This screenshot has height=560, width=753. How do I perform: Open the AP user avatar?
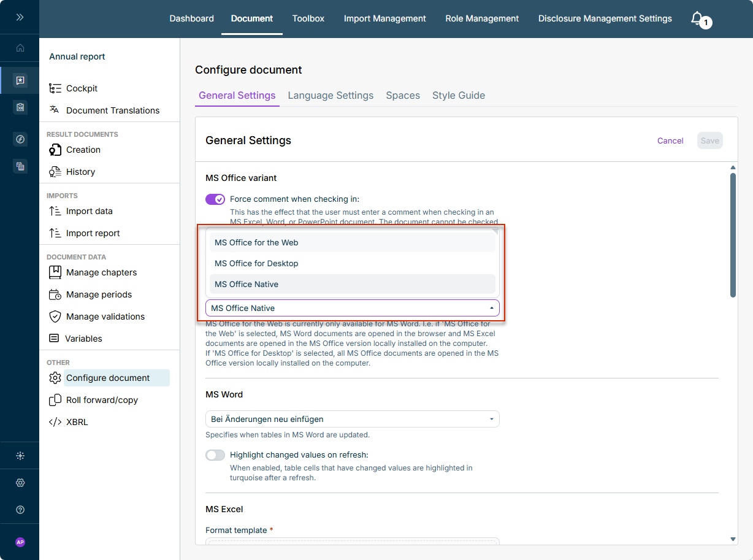[x=20, y=542]
